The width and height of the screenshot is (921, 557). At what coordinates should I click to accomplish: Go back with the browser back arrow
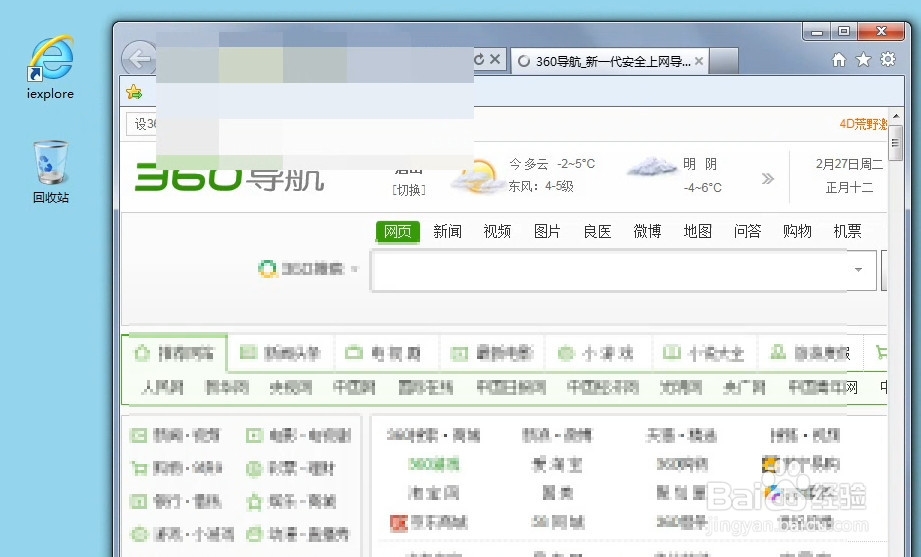click(139, 59)
